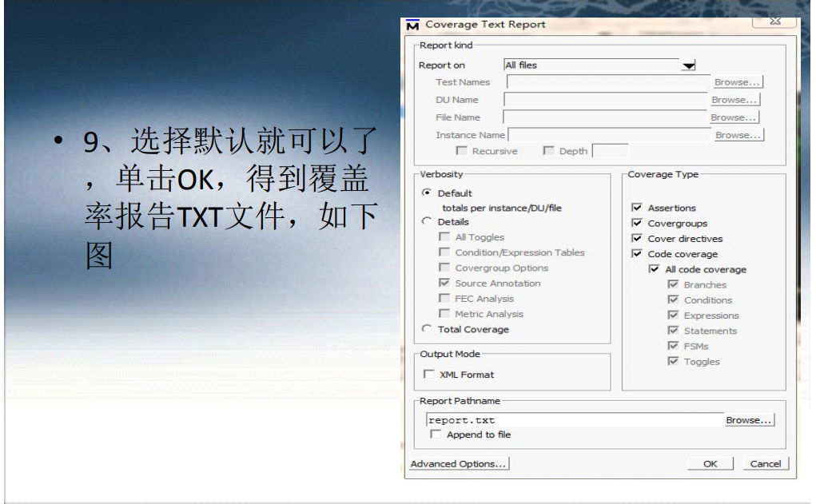This screenshot has height=504, width=816.
Task: Select the Details verbosity option
Action: click(427, 221)
